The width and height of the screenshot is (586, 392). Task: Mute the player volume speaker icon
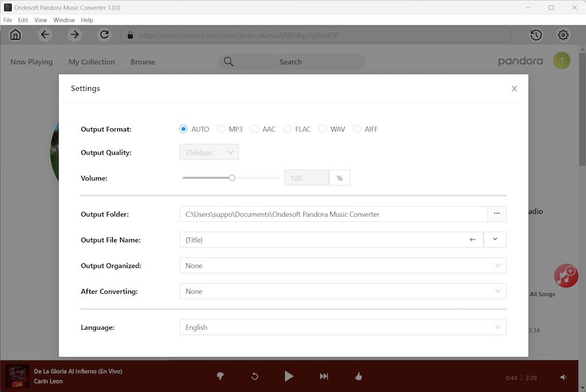point(563,377)
